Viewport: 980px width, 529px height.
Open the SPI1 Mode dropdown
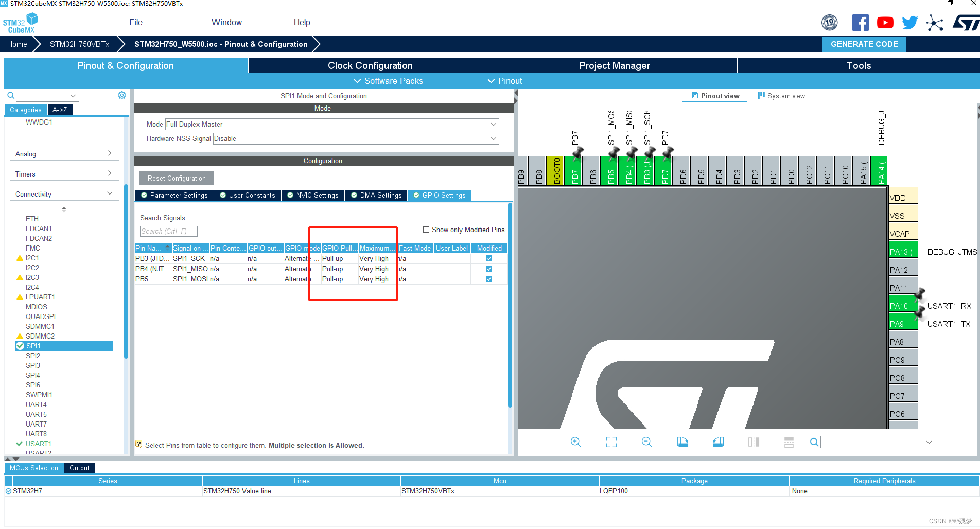coord(331,124)
